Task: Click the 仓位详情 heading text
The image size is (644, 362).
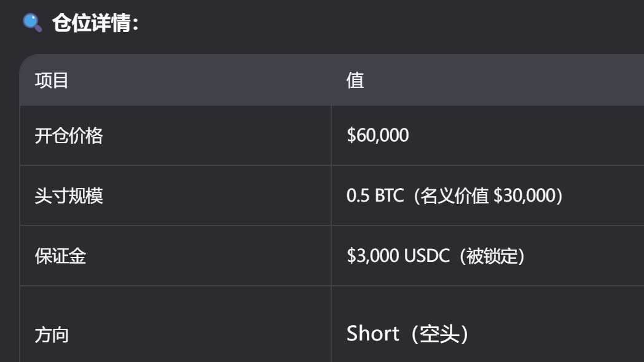Action: click(x=92, y=24)
